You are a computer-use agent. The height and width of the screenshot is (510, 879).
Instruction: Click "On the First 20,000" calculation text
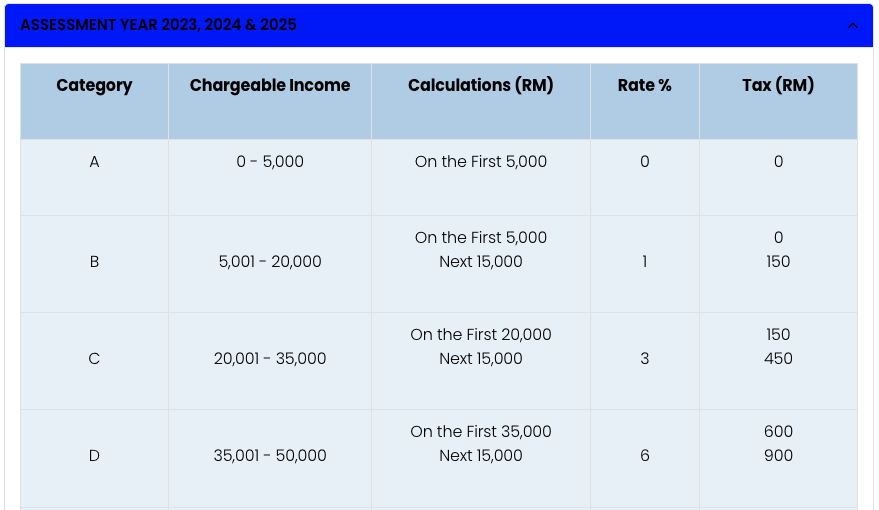(x=481, y=335)
